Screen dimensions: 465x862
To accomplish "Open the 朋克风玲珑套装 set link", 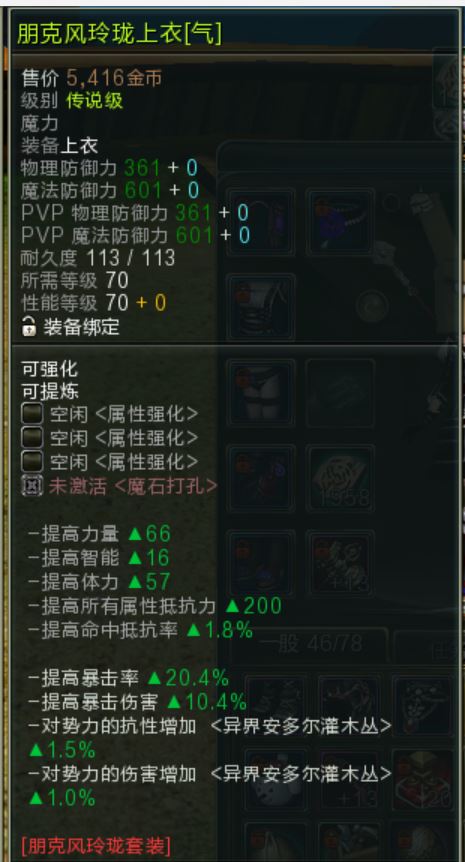I will click(96, 844).
